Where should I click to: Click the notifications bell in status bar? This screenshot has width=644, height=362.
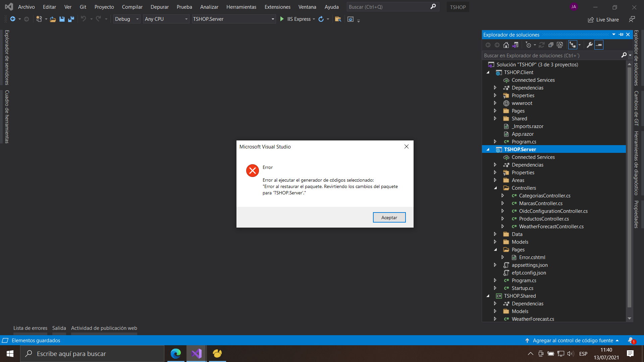[x=631, y=341]
